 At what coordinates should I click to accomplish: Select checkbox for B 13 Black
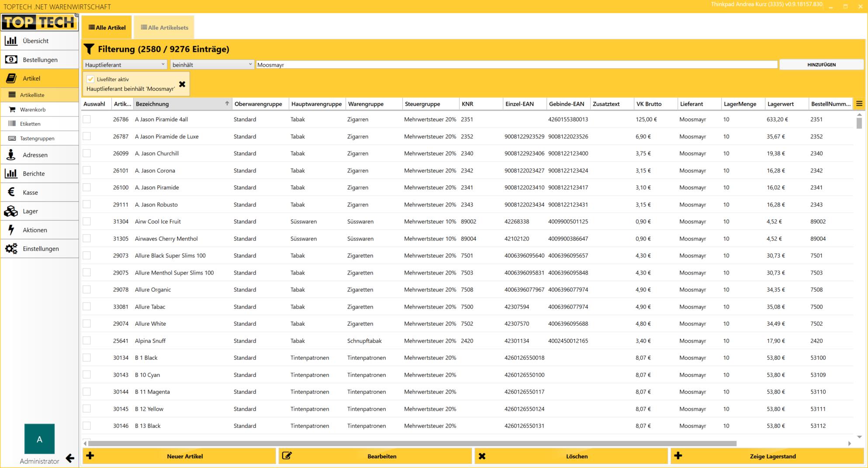click(x=87, y=426)
